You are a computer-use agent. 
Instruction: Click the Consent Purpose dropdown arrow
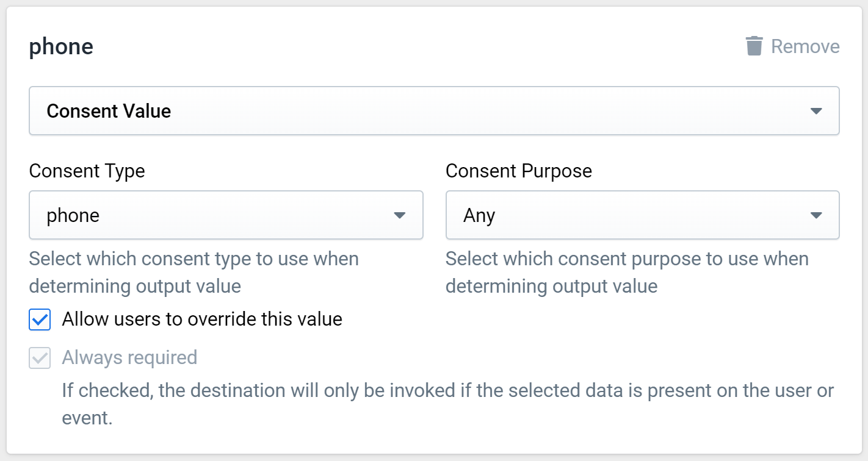point(816,215)
